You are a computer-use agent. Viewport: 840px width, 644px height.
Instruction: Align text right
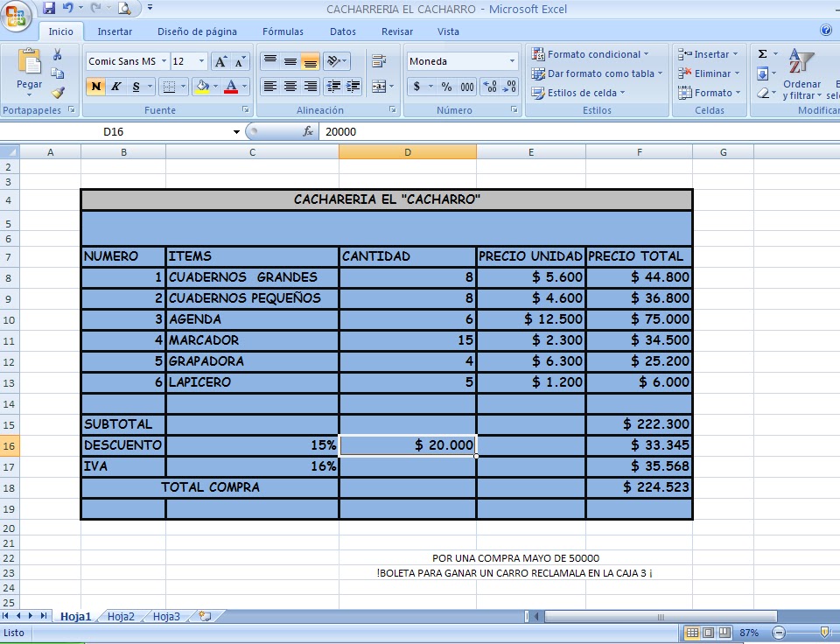click(310, 87)
